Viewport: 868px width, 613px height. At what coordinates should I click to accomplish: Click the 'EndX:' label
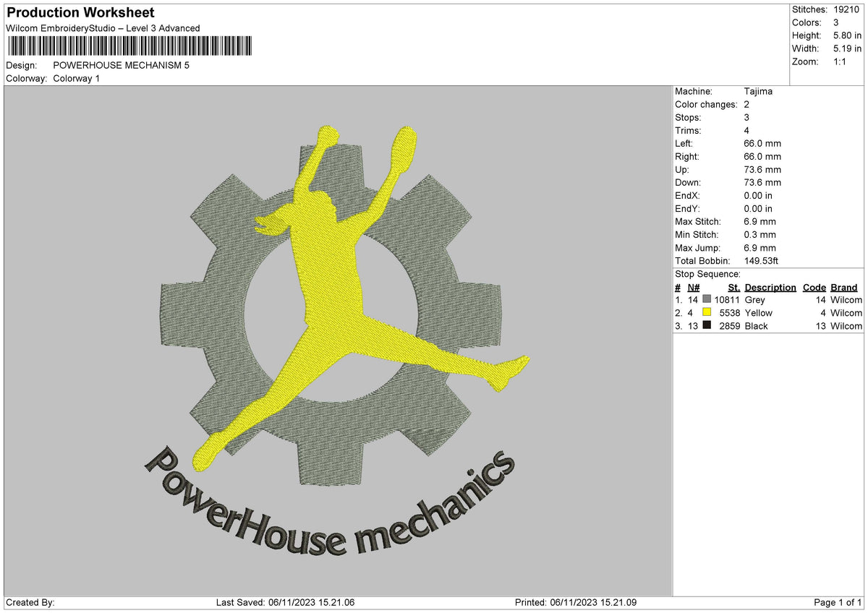point(688,195)
